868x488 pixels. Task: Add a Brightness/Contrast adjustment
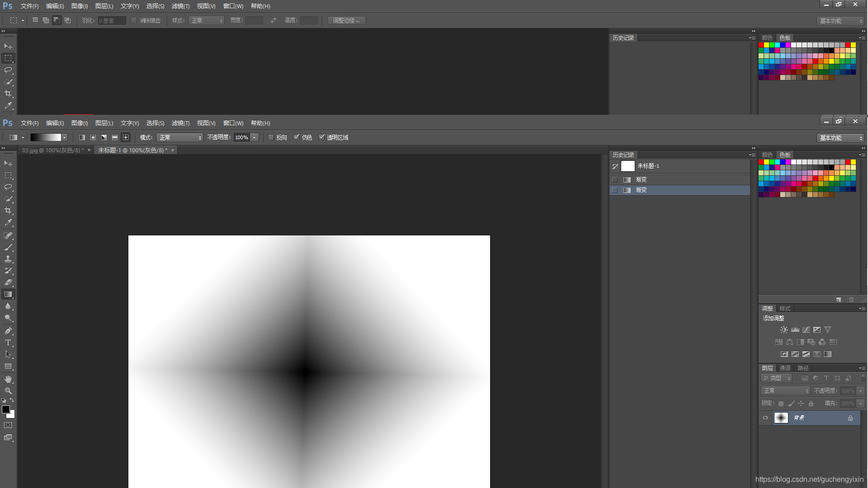pos(784,330)
